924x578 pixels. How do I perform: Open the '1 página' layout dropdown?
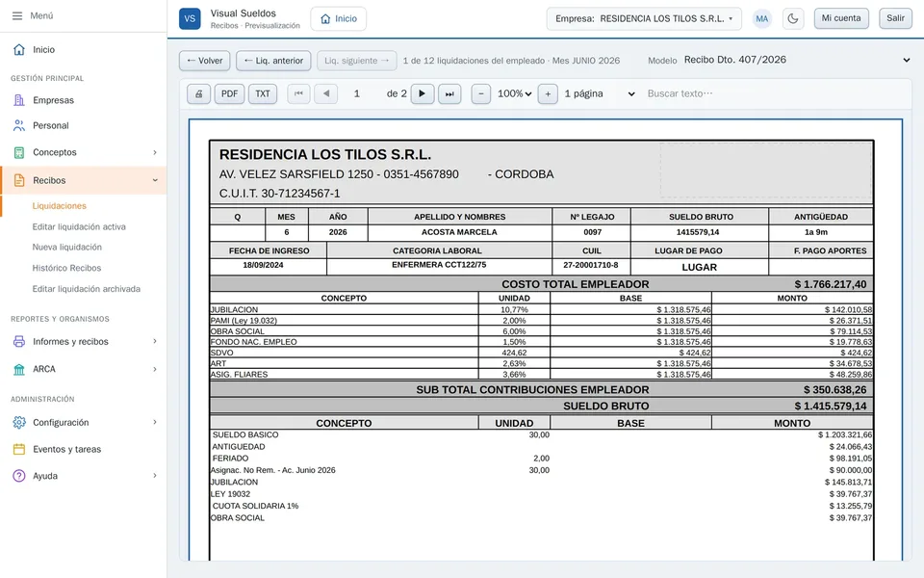click(x=600, y=93)
